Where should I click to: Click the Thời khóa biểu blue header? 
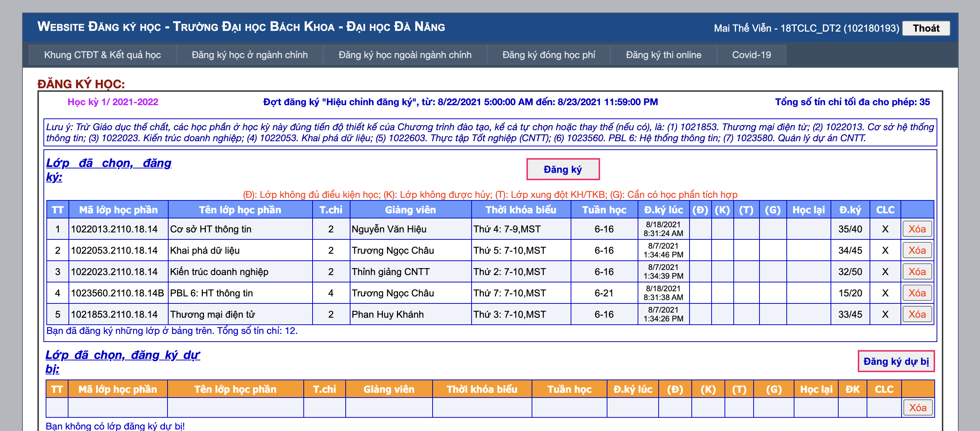(521, 210)
